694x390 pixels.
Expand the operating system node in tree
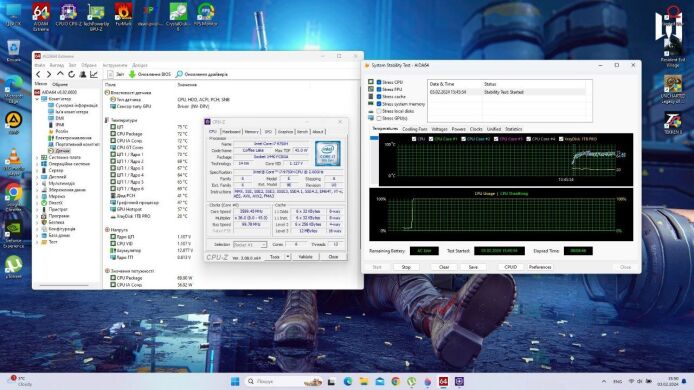[37, 164]
